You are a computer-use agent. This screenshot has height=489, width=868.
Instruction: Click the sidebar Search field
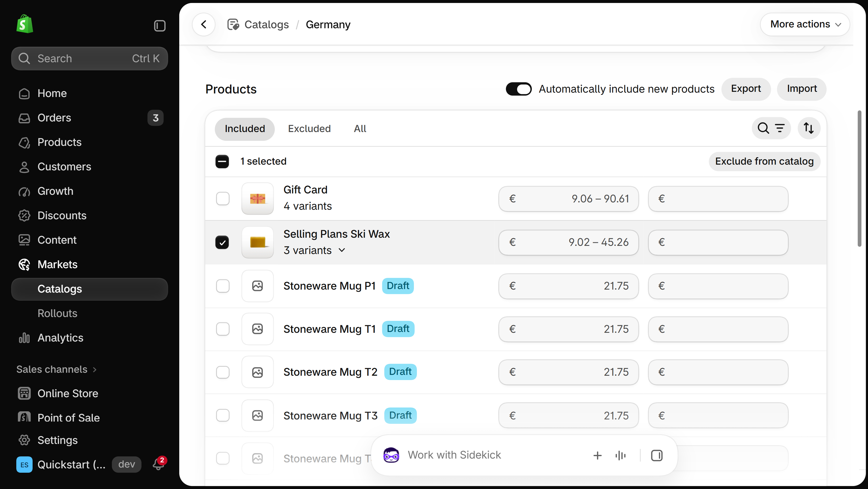pyautogui.click(x=89, y=58)
